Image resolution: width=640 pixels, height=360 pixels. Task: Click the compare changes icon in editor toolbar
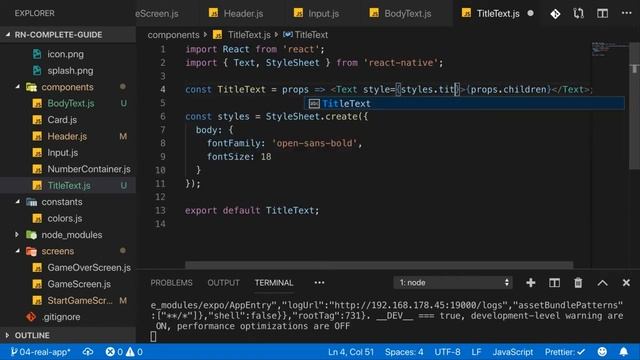pyautogui.click(x=578, y=14)
